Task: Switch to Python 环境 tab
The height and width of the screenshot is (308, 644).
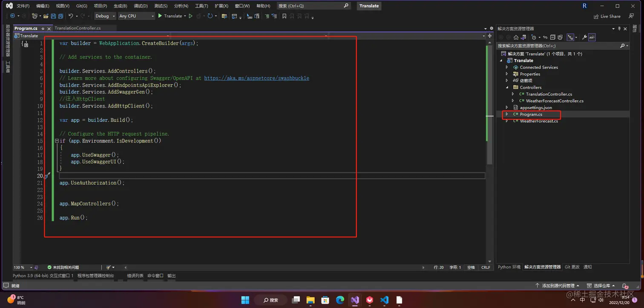Action: (509, 267)
